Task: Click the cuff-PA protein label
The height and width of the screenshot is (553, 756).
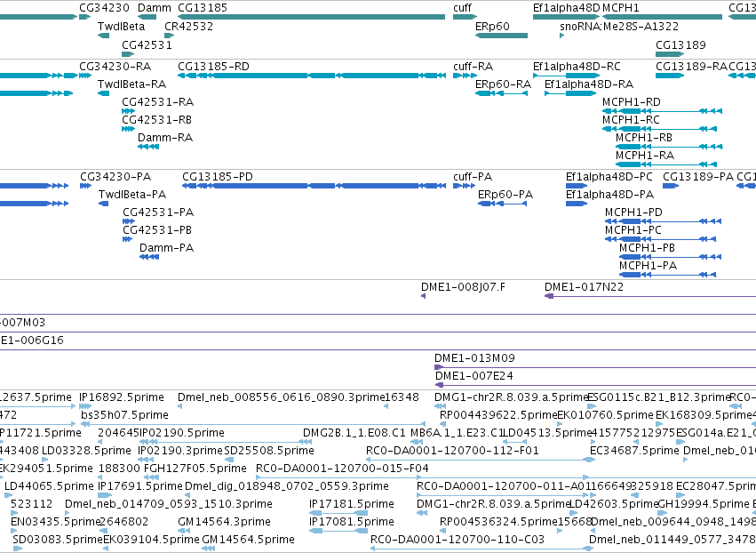Action: pos(473,177)
